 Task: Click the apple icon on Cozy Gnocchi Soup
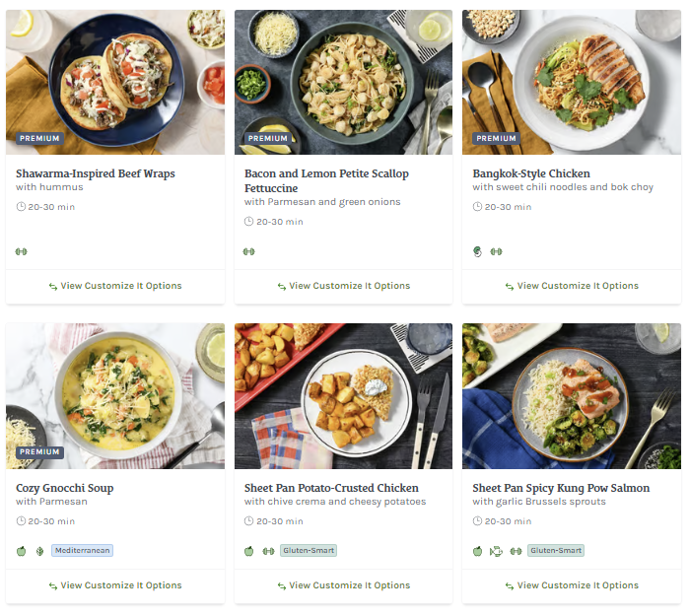tap(21, 551)
